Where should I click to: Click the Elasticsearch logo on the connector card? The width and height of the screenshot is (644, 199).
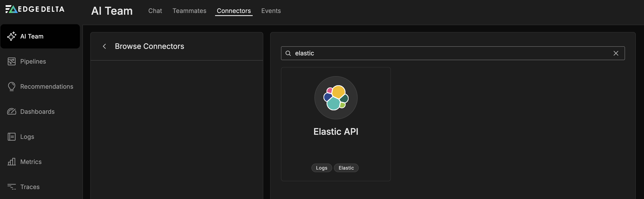tap(336, 98)
